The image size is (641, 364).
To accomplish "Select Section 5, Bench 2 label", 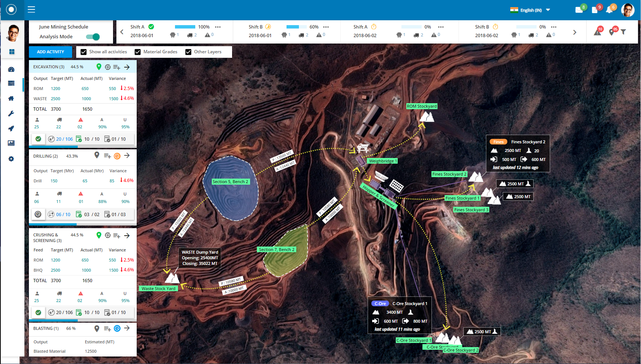I will pyautogui.click(x=231, y=182).
